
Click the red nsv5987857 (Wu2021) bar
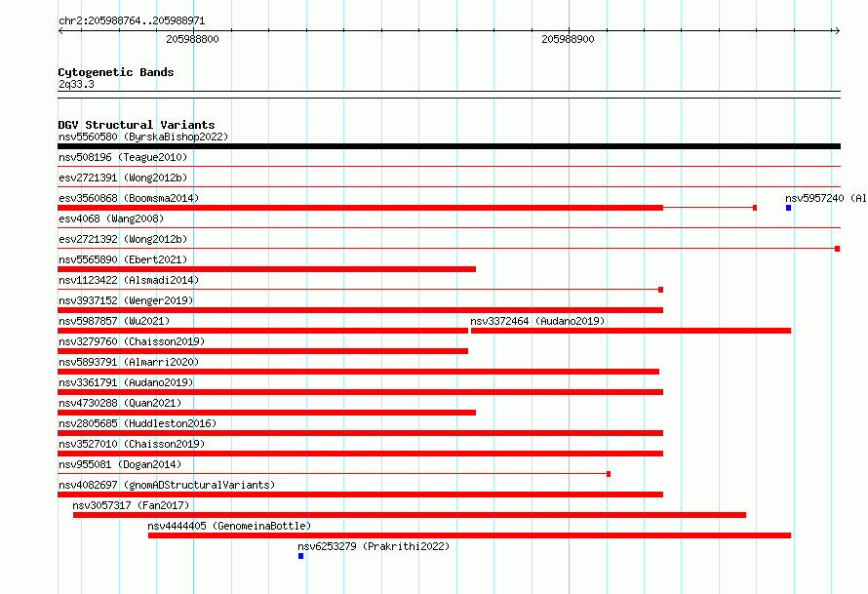pos(262,331)
